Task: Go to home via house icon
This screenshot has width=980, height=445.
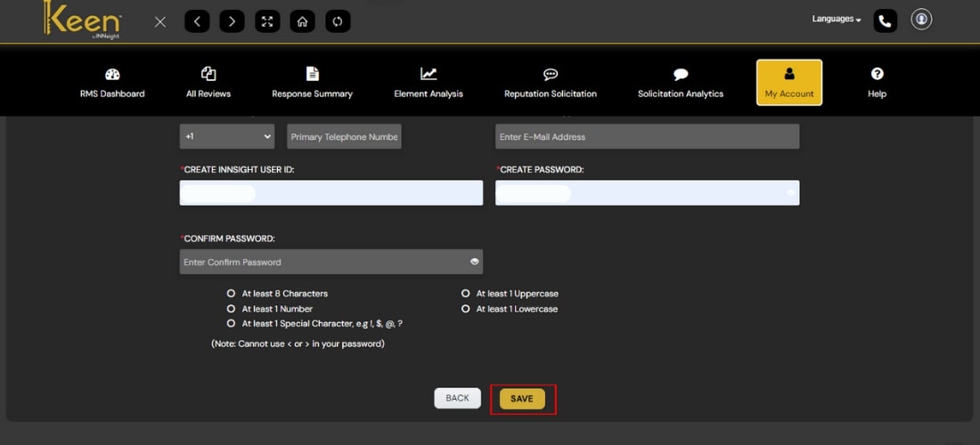Action: point(302,21)
